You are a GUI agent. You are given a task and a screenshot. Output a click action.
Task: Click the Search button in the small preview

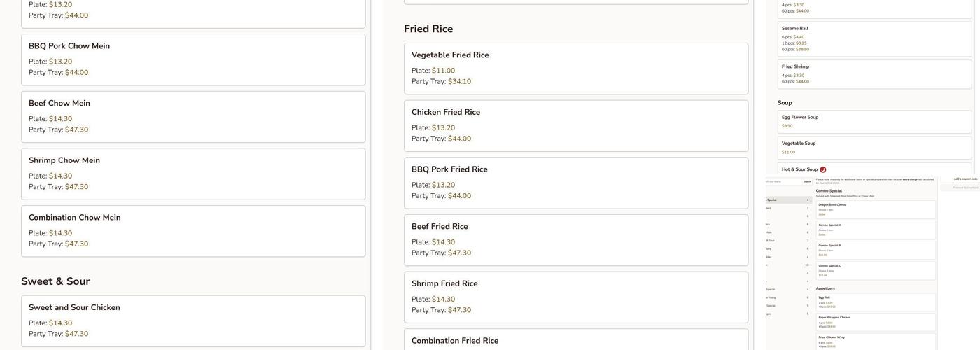pos(807,181)
